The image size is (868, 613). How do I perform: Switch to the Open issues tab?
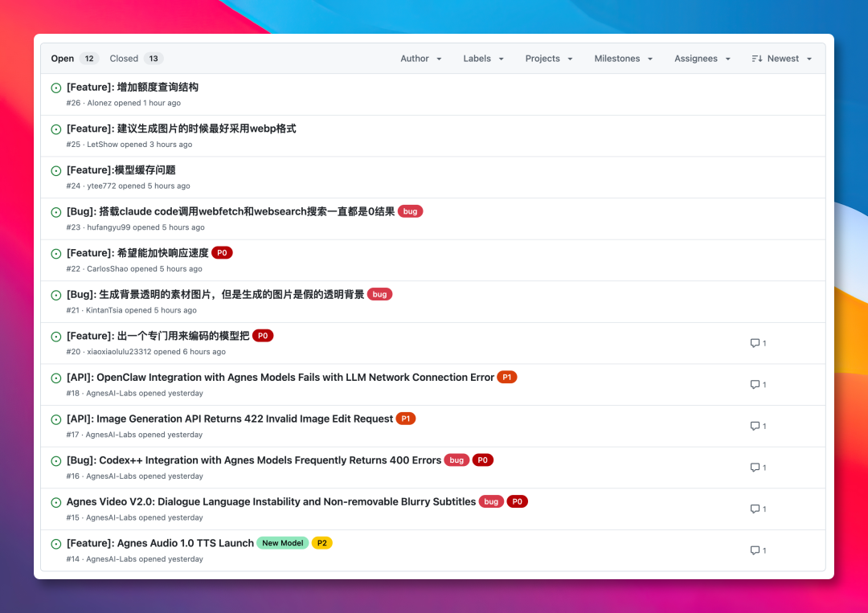[x=75, y=59]
